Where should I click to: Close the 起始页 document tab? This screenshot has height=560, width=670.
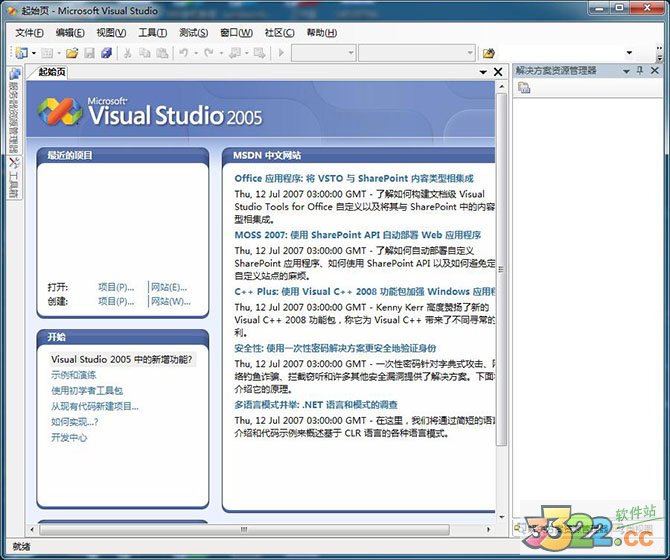(499, 72)
